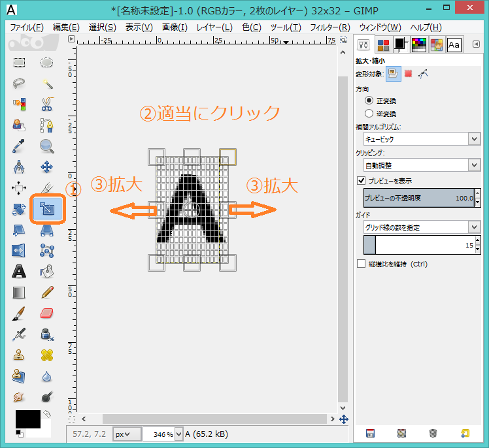The image size is (489, 448).
Task: Select the Rotate tool
Action: pyautogui.click(x=19, y=209)
